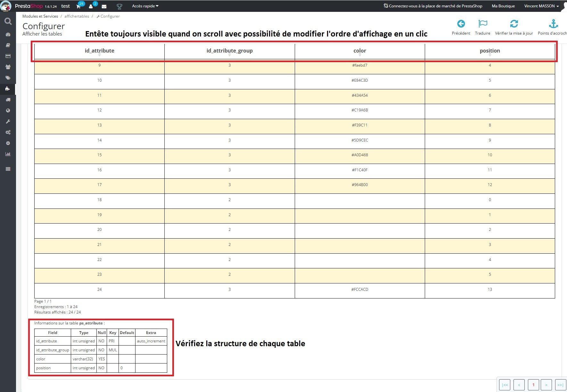Open the Advanced Parameters double-gear sidebar icon
This screenshot has width=567, height=392.
click(8, 132)
